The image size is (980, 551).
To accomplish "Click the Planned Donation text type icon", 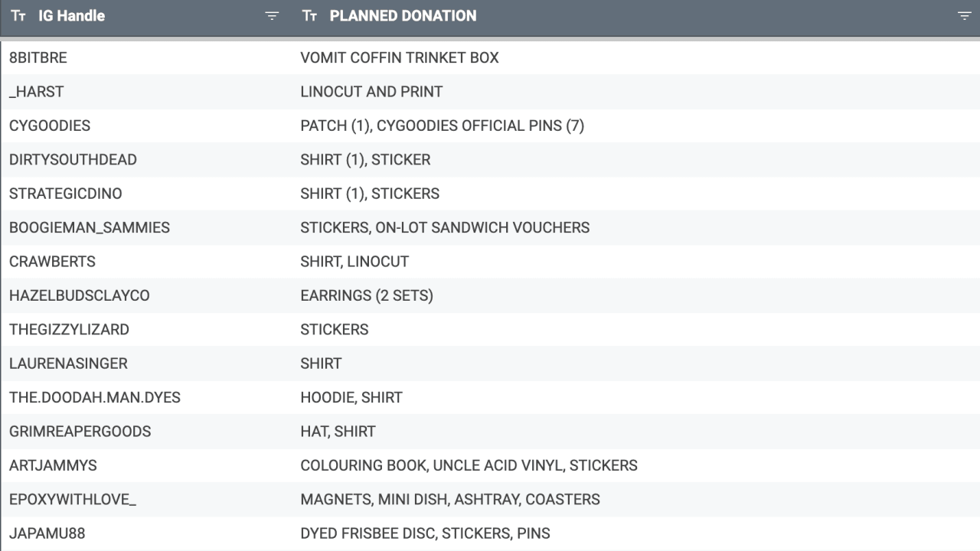I will [309, 16].
